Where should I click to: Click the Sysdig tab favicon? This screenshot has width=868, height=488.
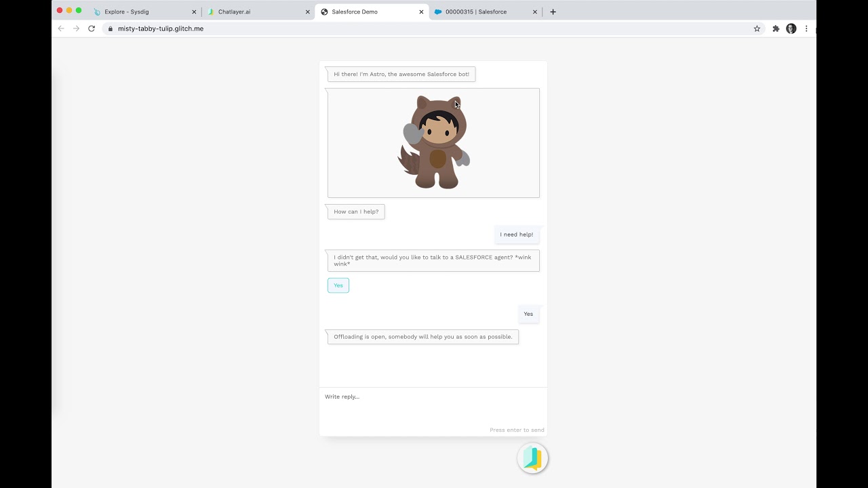point(98,12)
